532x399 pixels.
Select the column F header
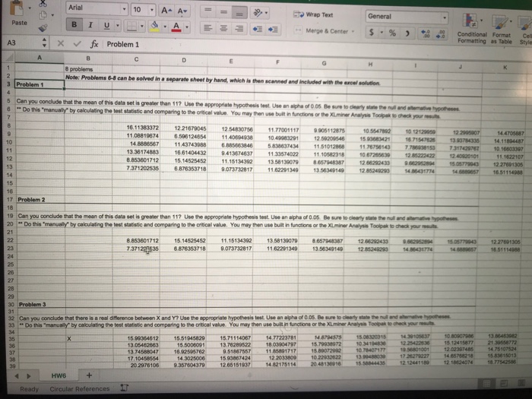tap(277, 62)
